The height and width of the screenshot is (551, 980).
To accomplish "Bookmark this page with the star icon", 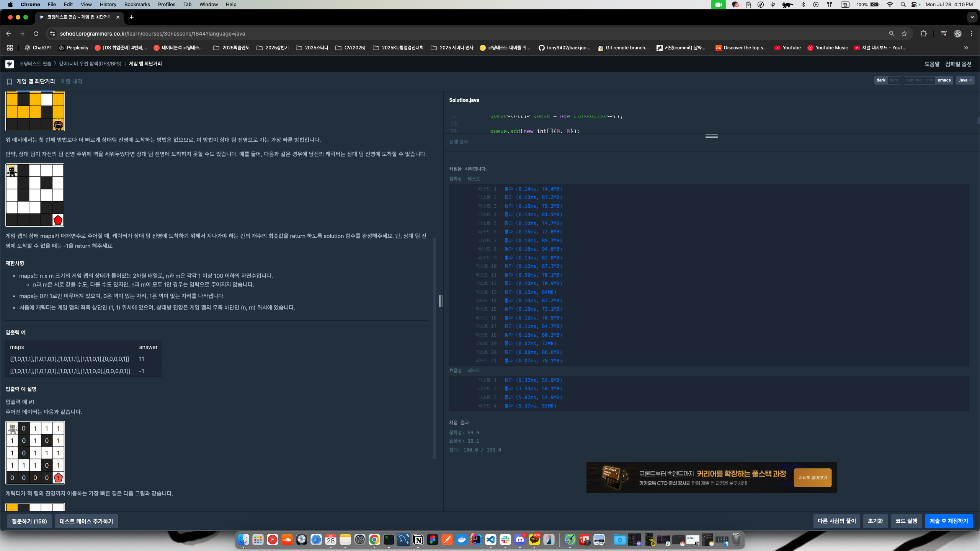I will click(904, 34).
